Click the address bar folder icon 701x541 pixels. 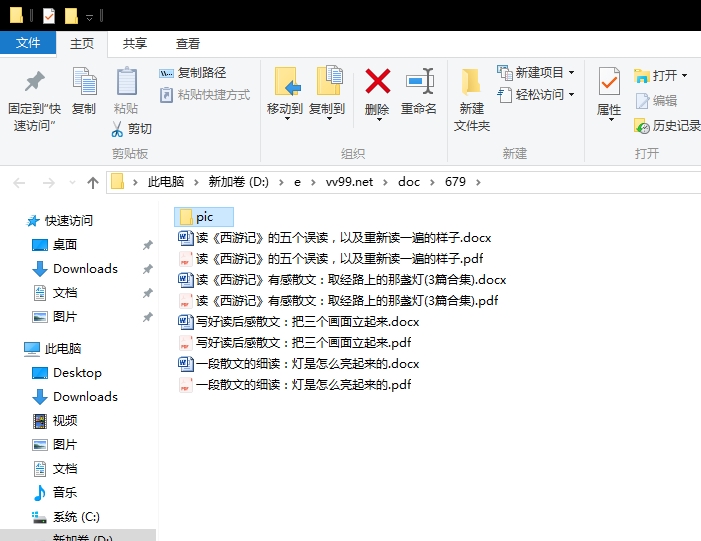(117, 182)
